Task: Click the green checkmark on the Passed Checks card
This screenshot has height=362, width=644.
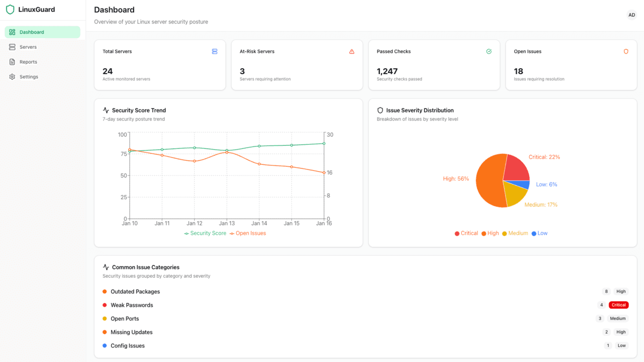Action: point(489,51)
